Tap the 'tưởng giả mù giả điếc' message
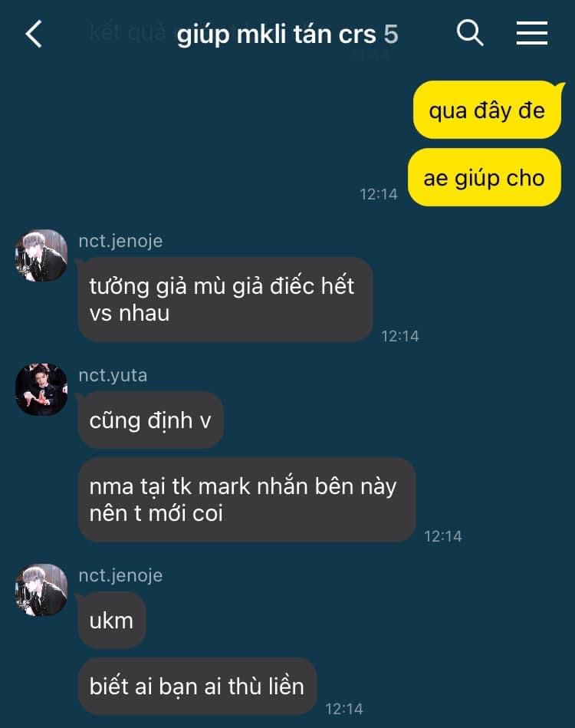 (x=225, y=299)
